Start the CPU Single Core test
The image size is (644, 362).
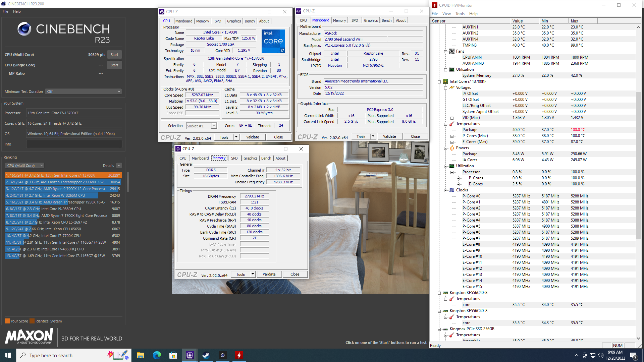point(114,65)
